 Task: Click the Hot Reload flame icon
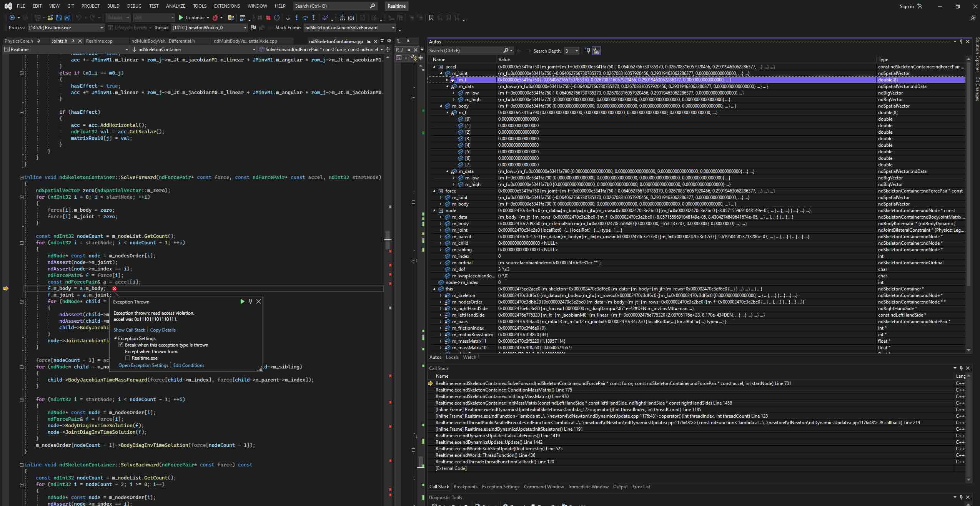click(x=215, y=18)
